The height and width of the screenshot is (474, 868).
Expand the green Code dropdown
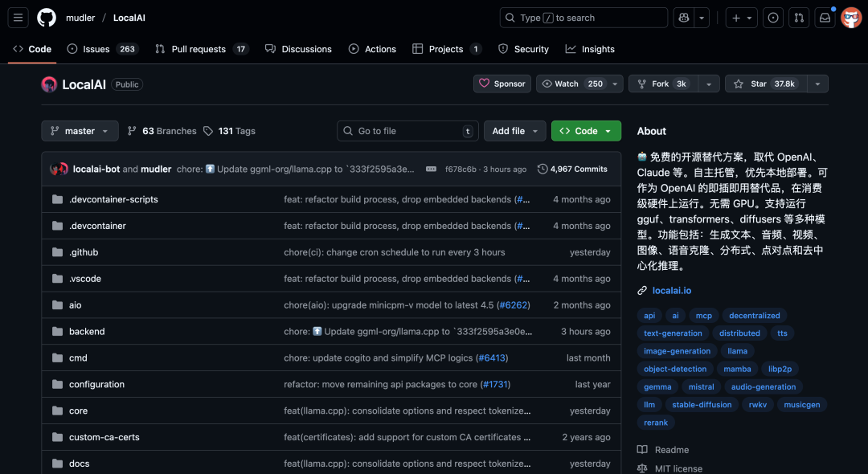click(x=586, y=131)
